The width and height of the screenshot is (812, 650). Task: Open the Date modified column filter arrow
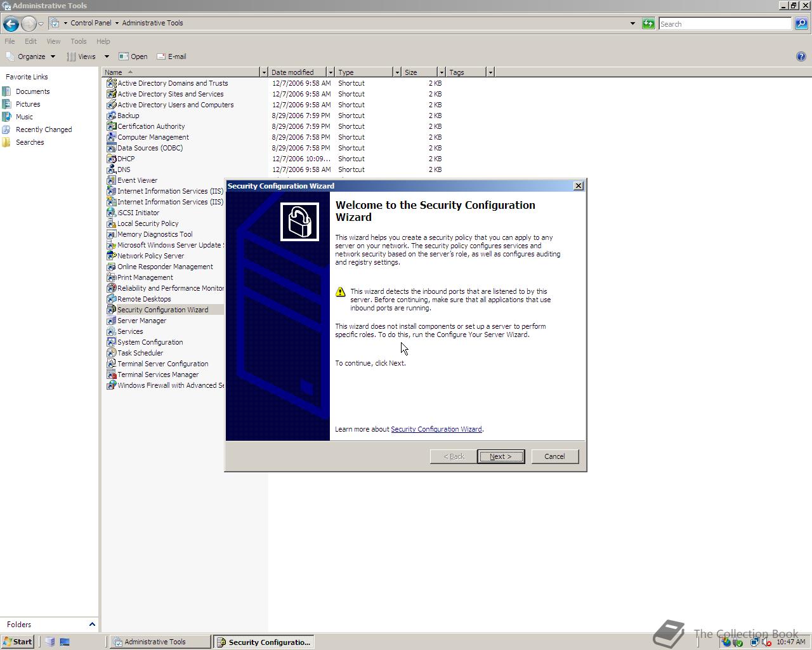pyautogui.click(x=331, y=72)
